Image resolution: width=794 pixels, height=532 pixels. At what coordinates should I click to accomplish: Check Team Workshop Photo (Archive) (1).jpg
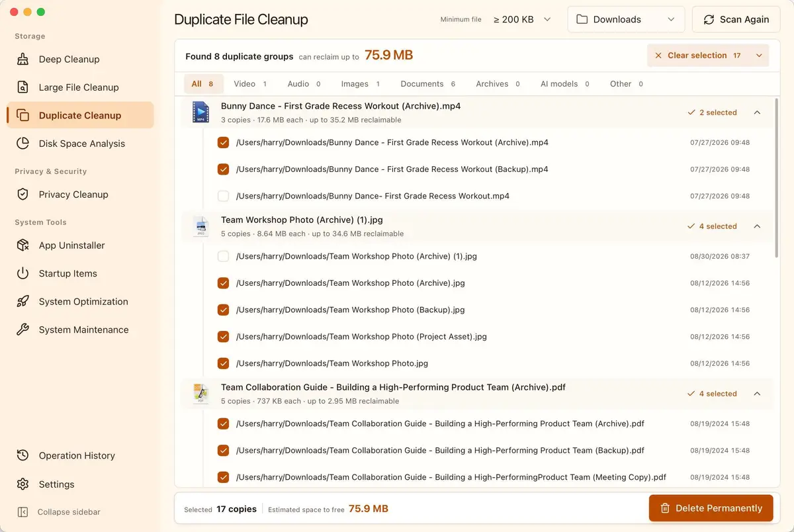click(x=224, y=256)
